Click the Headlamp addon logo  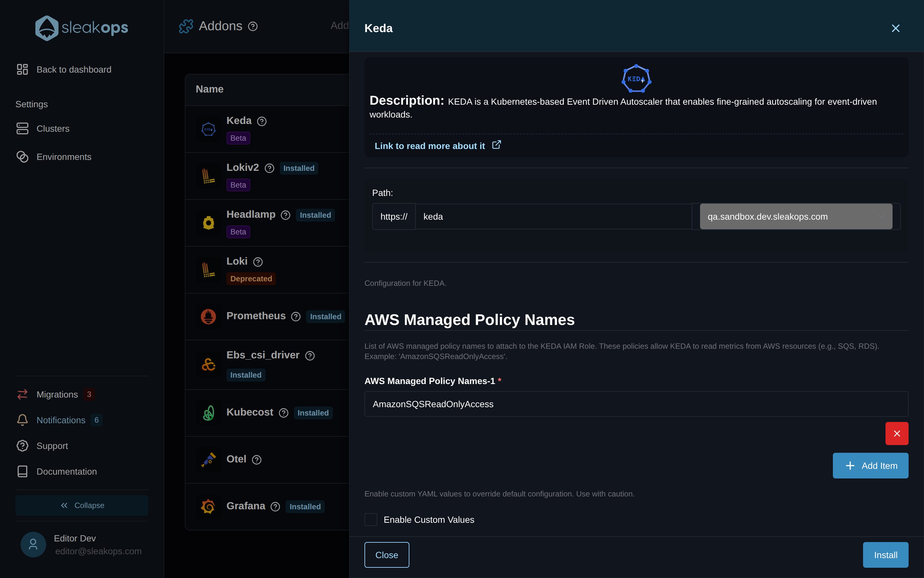[x=209, y=223]
